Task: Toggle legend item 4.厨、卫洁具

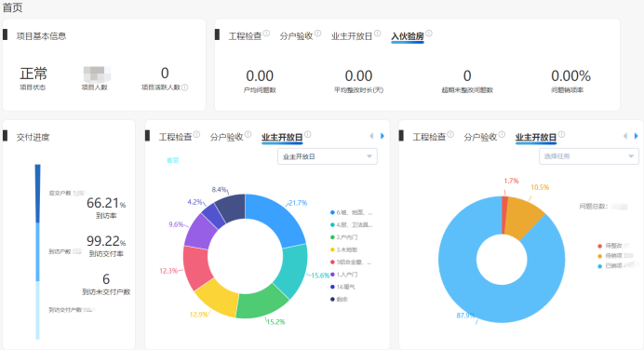Action: coord(352,224)
